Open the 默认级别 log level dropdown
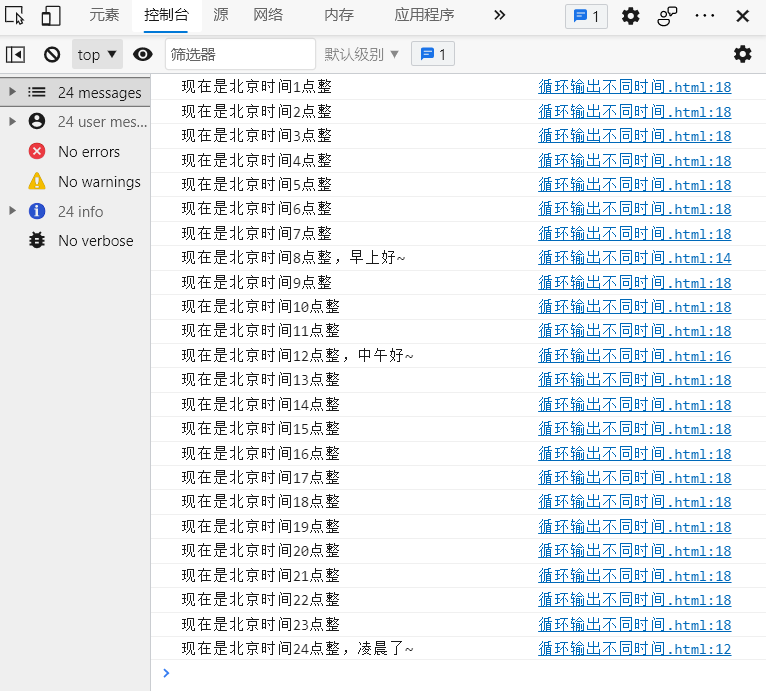 point(362,54)
